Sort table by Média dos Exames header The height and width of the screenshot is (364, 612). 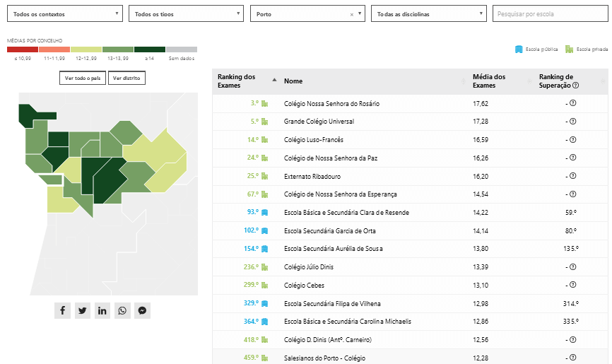click(489, 81)
